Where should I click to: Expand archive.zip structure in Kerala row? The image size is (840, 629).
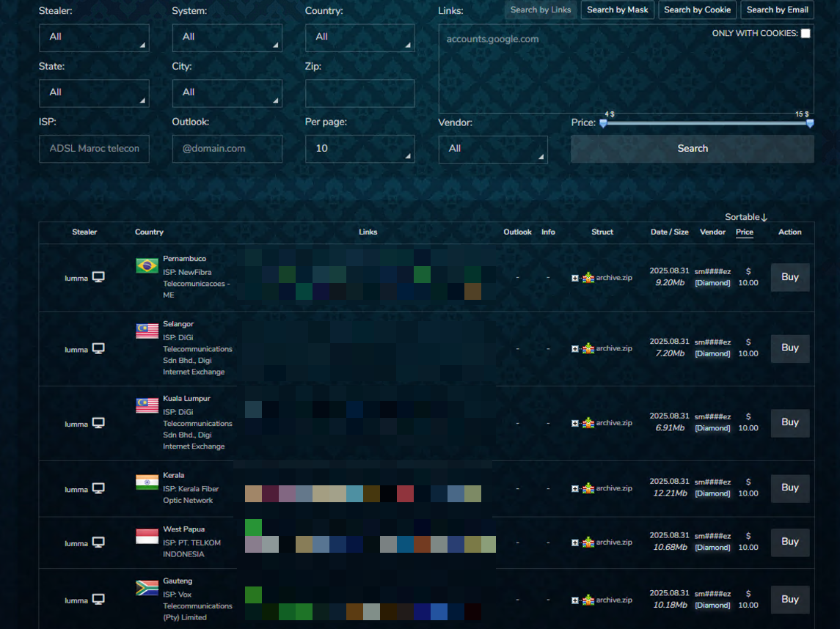(x=575, y=489)
